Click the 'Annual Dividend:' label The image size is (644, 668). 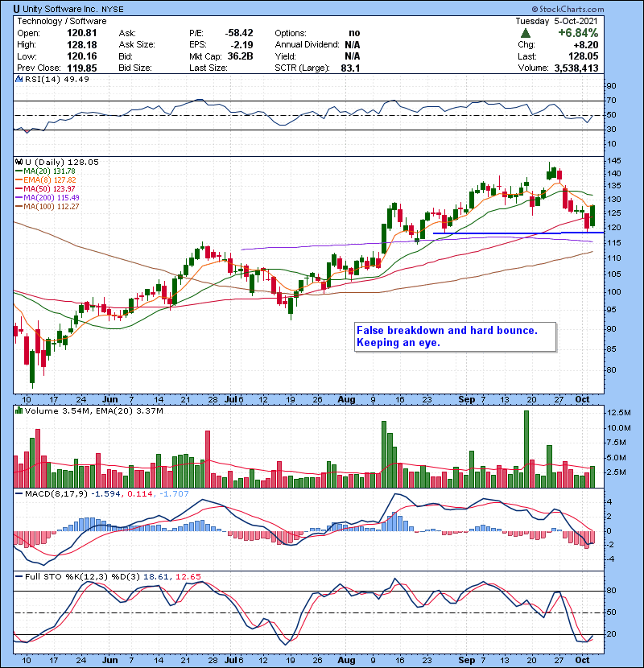pyautogui.click(x=307, y=45)
